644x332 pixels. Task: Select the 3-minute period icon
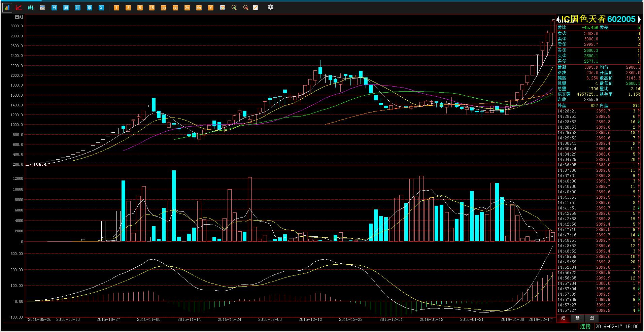tap(128, 8)
